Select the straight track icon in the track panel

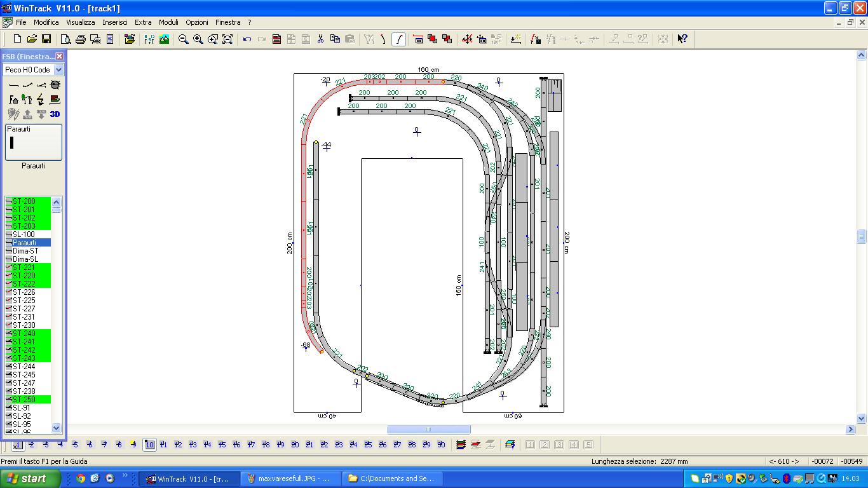13,85
